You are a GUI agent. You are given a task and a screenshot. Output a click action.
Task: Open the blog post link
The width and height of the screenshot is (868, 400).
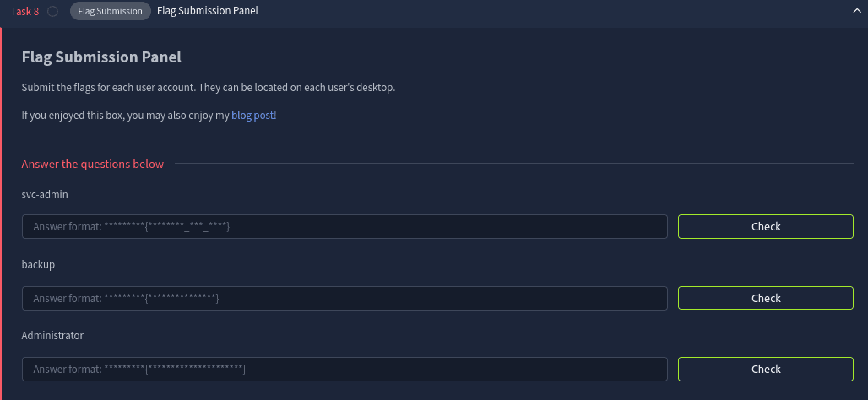(253, 116)
